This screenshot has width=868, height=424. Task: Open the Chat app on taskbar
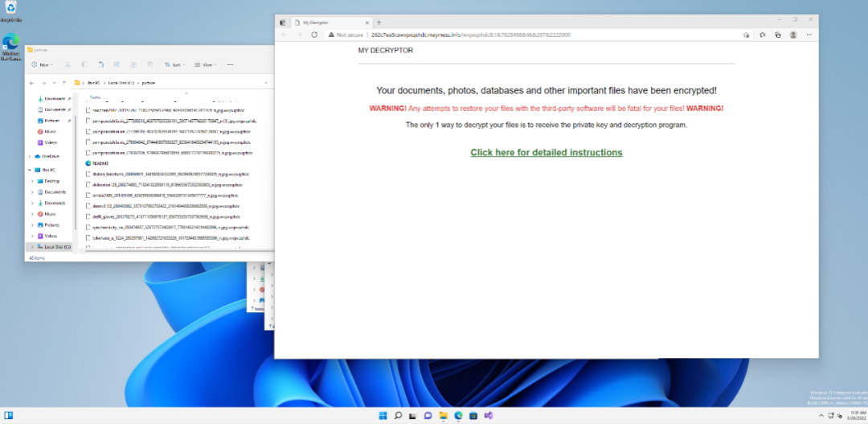click(428, 416)
